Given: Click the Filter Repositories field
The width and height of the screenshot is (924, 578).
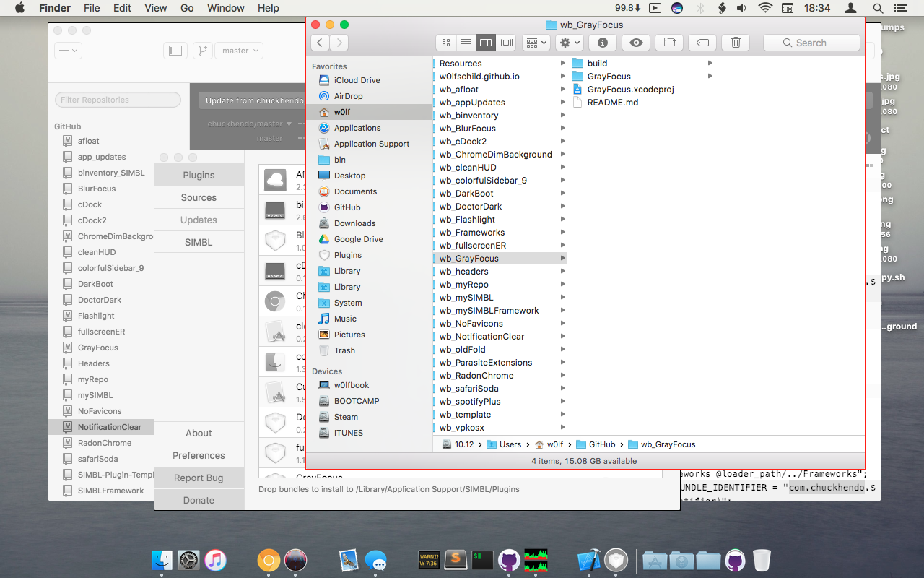Looking at the screenshot, I should [118, 100].
